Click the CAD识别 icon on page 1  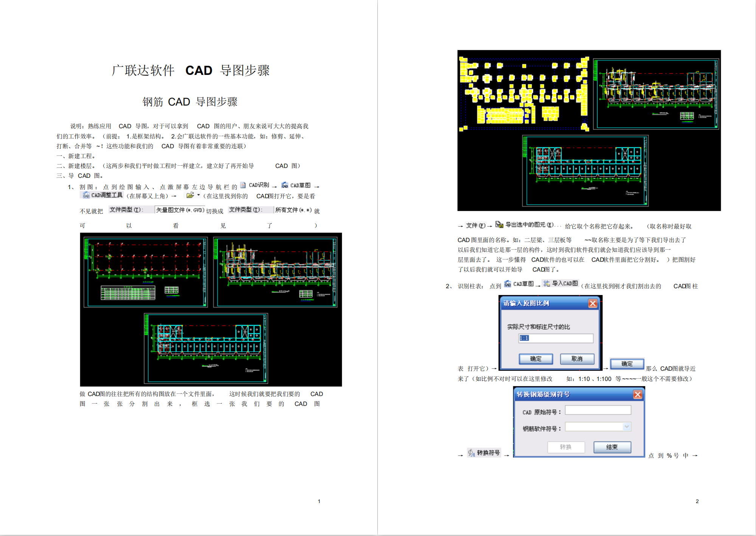243,185
